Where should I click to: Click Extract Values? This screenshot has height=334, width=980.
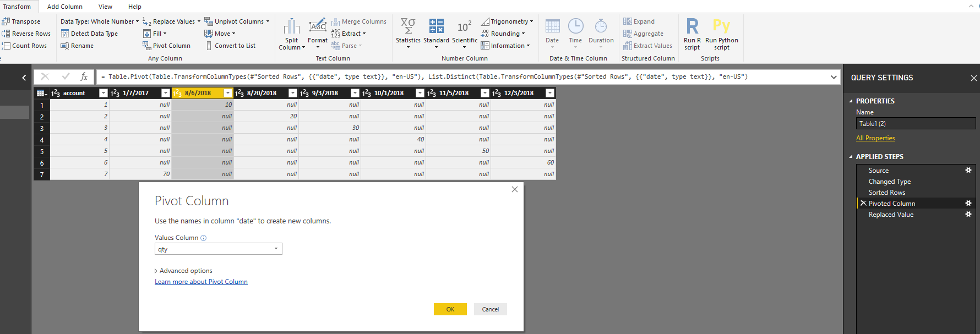[647, 46]
